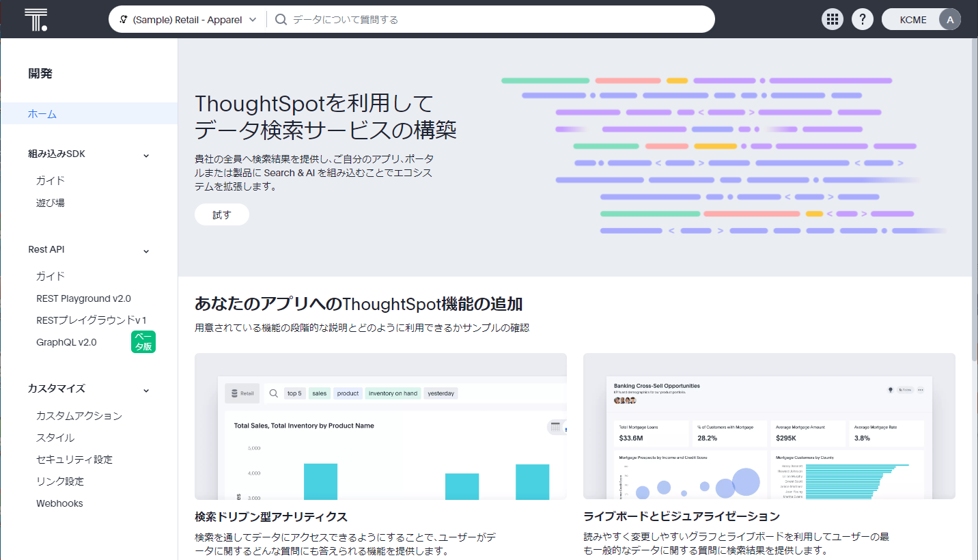Select ホーム in the sidebar
Screen dimensions: 978x560
(42, 114)
